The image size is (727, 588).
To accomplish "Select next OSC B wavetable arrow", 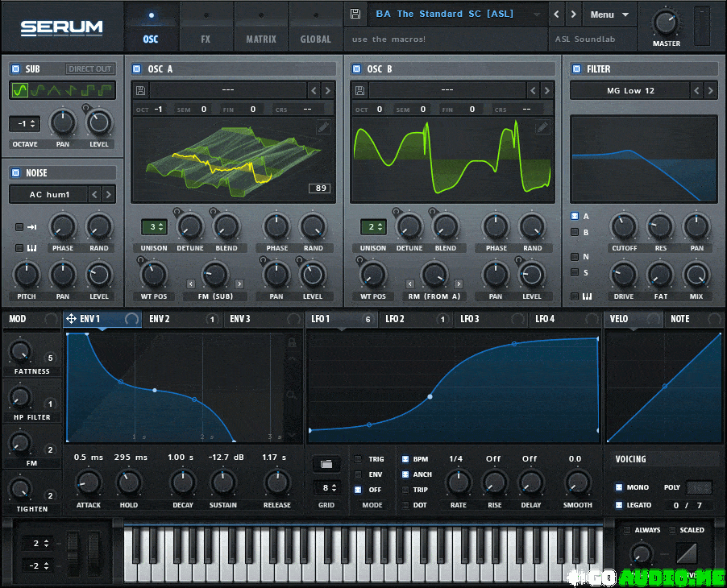I will click(x=546, y=90).
